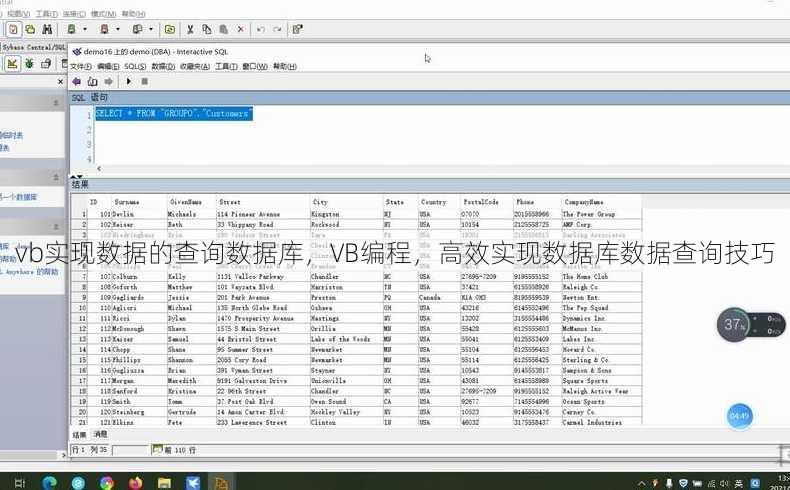Click the green refresh folder toolbar icon

pyautogui.click(x=170, y=29)
